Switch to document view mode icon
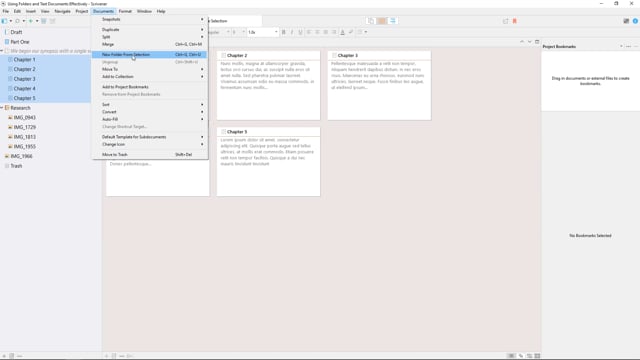The image size is (640, 360). [x=371, y=21]
